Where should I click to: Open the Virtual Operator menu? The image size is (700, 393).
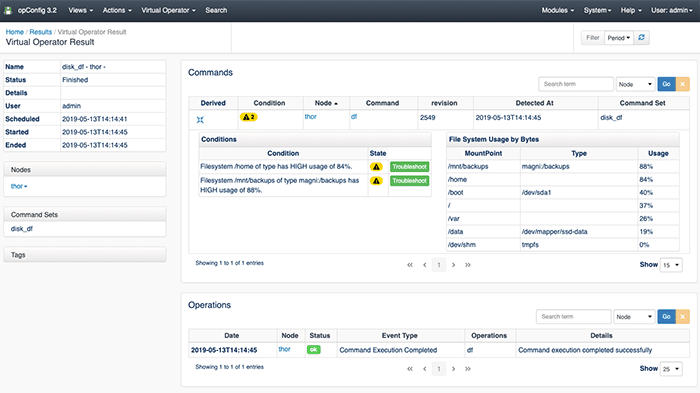pyautogui.click(x=168, y=10)
